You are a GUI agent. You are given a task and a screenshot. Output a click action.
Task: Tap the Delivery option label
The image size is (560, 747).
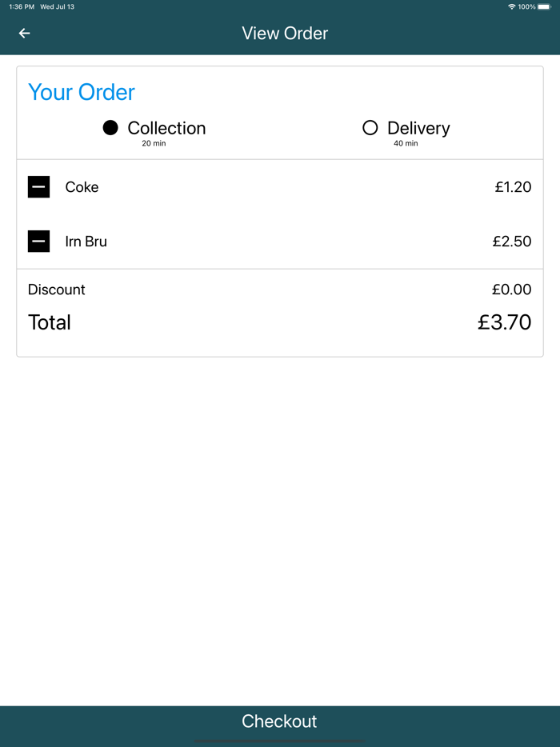[418, 128]
